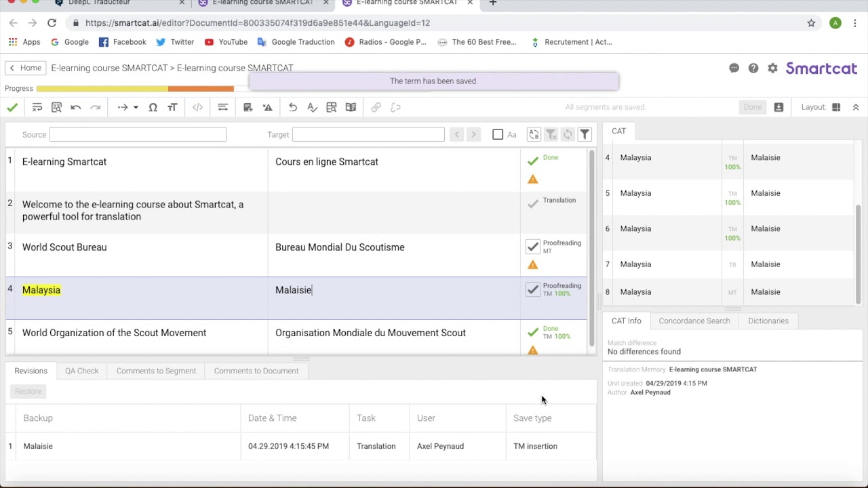Open the find and replace icon
Screen dimensions: 868x488
[57, 107]
